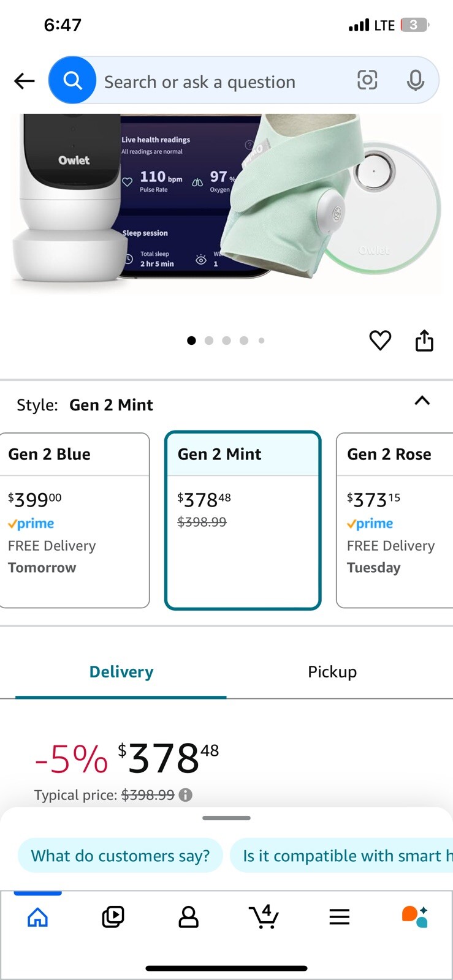The height and width of the screenshot is (980, 453).
Task: Switch to the Delivery tab
Action: (x=121, y=672)
